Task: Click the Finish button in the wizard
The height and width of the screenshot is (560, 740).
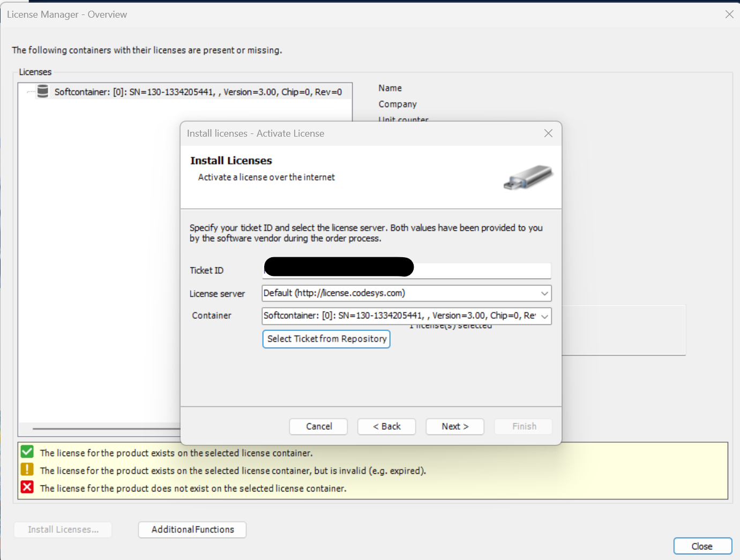Action: pyautogui.click(x=524, y=427)
